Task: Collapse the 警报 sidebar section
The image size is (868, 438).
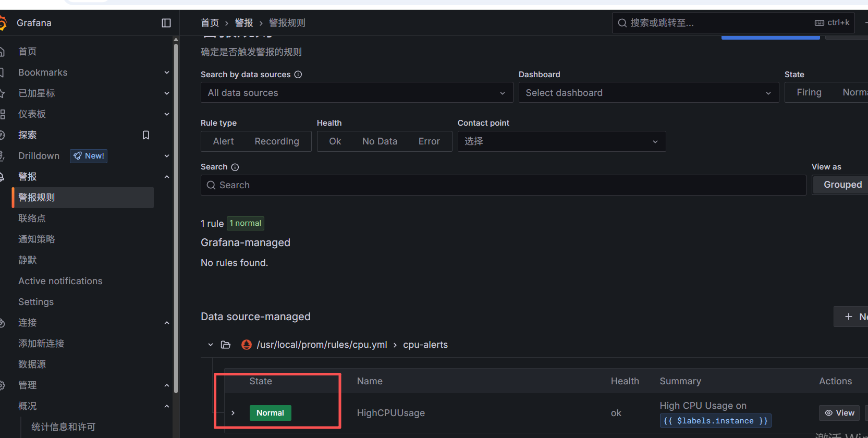Action: coord(167,177)
